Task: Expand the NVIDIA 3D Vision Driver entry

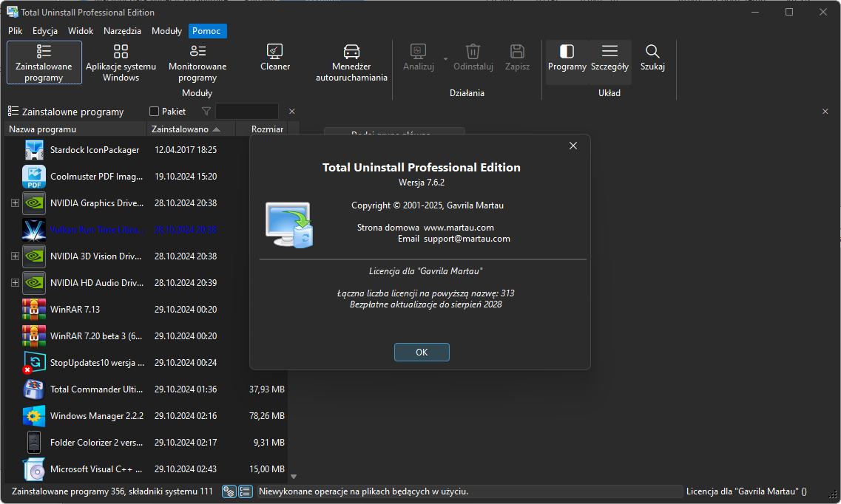Action: point(15,256)
